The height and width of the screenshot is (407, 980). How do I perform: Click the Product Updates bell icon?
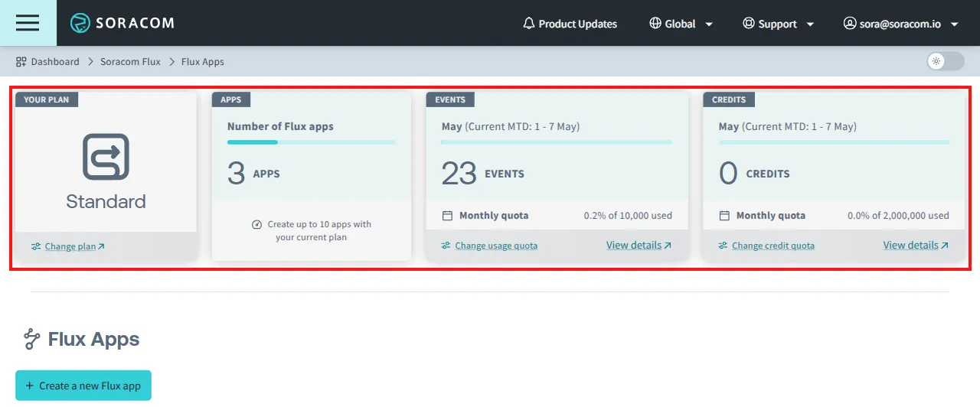pyautogui.click(x=528, y=24)
